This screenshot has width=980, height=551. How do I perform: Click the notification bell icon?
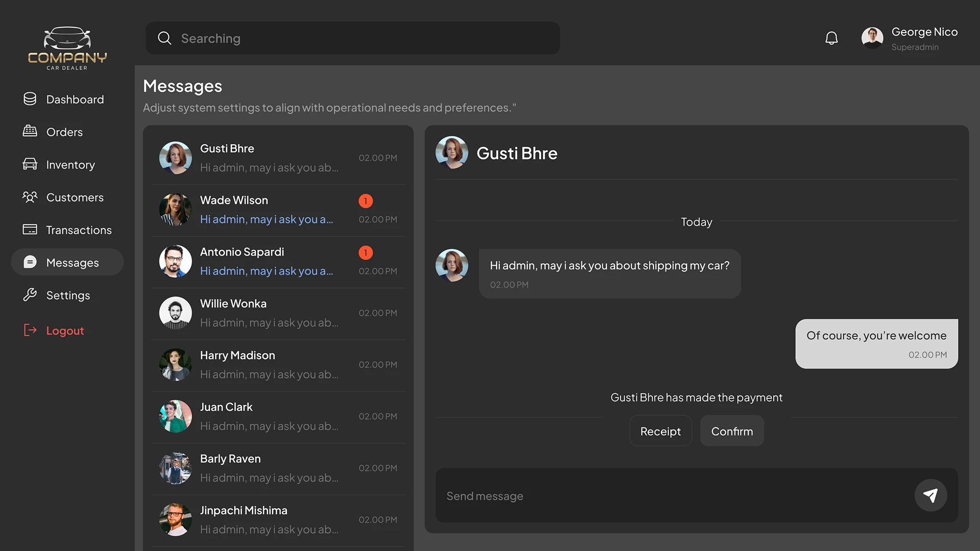pos(831,37)
